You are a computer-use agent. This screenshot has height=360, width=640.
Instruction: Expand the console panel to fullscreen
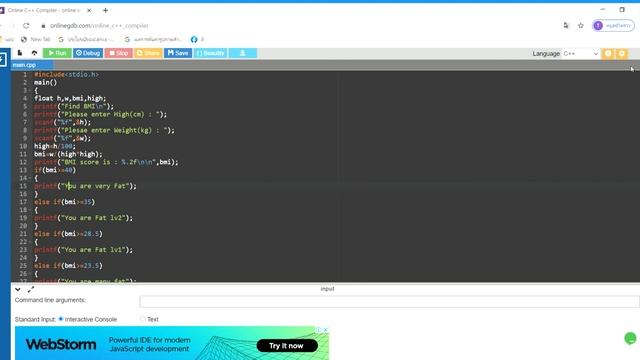(x=31, y=289)
